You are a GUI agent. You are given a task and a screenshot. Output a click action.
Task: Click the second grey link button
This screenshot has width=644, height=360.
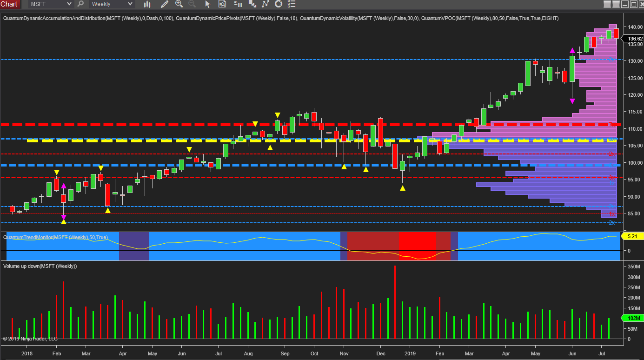pyautogui.click(x=616, y=5)
